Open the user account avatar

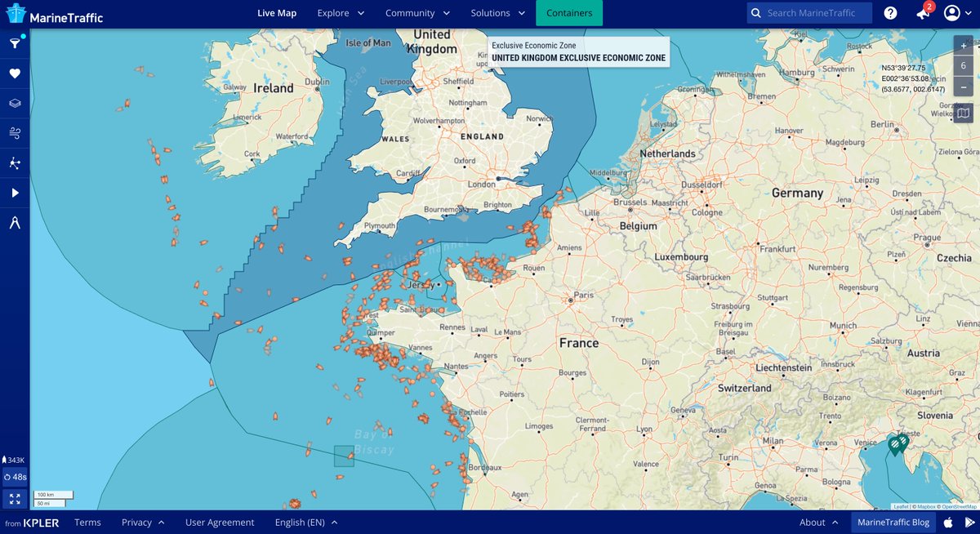[951, 13]
